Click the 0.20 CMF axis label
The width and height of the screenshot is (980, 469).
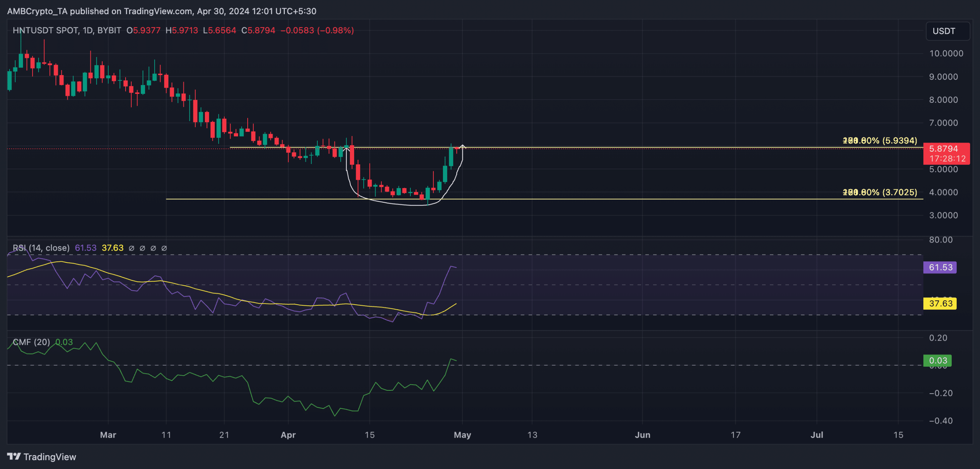coord(938,338)
